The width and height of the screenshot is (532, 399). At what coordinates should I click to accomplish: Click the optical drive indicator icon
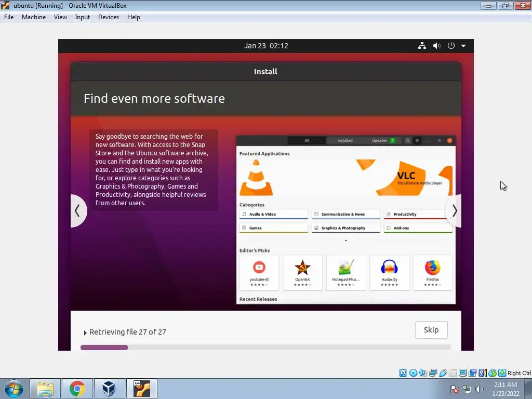pyautogui.click(x=413, y=373)
